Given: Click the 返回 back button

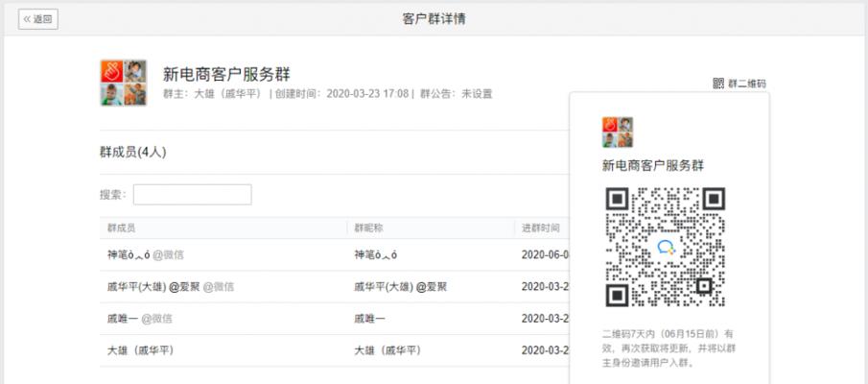Looking at the screenshot, I should pos(38,19).
